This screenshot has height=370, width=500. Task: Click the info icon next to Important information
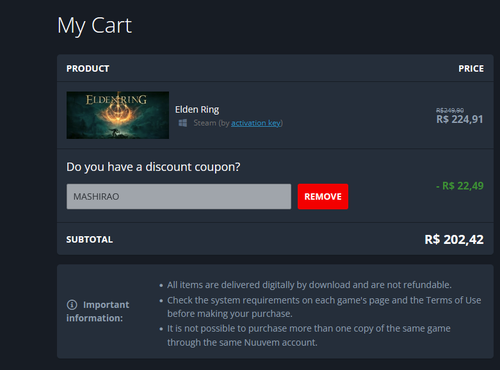click(72, 305)
